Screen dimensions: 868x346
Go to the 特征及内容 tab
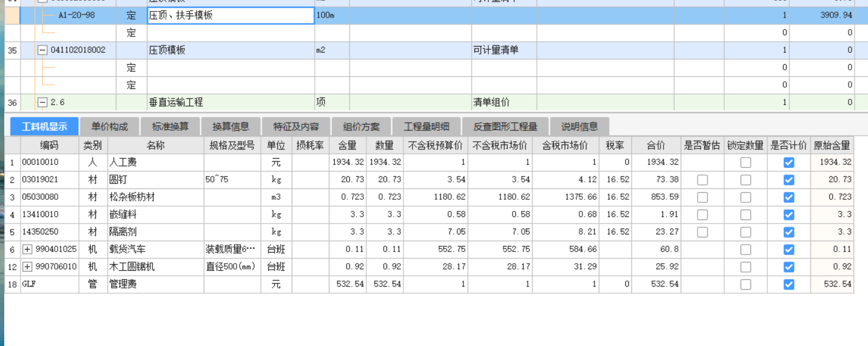coord(296,127)
